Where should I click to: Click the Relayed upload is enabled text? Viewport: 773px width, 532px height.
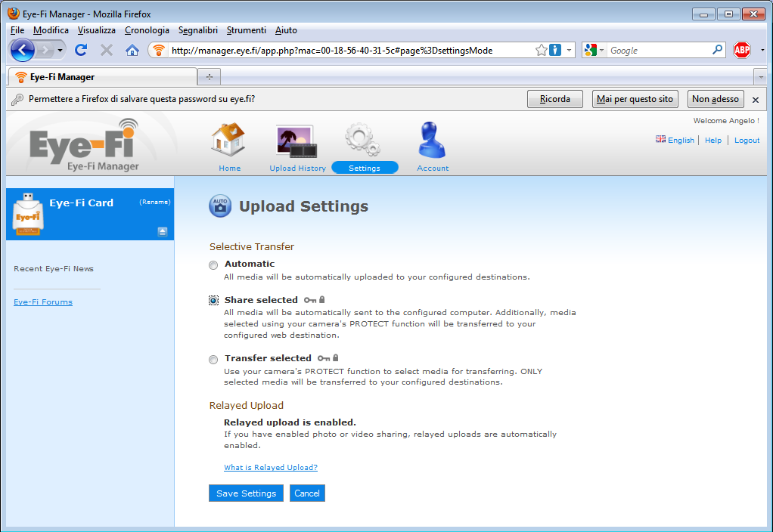290,422
